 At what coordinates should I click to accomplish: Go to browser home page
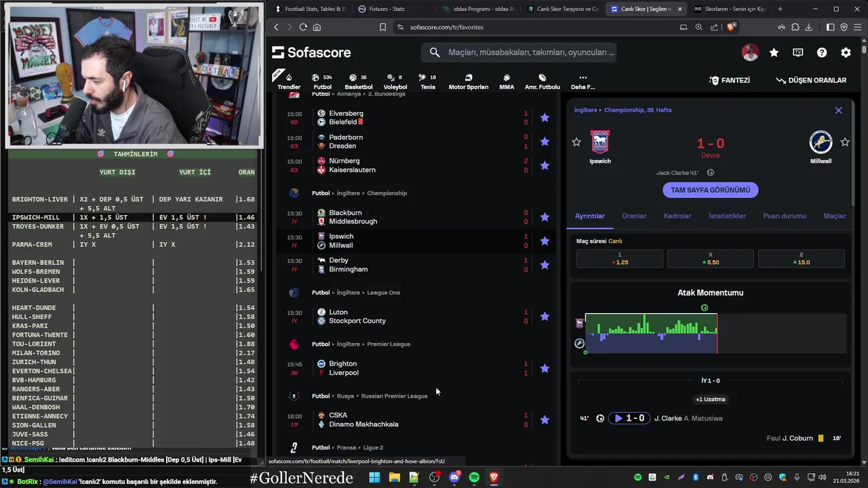[317, 27]
